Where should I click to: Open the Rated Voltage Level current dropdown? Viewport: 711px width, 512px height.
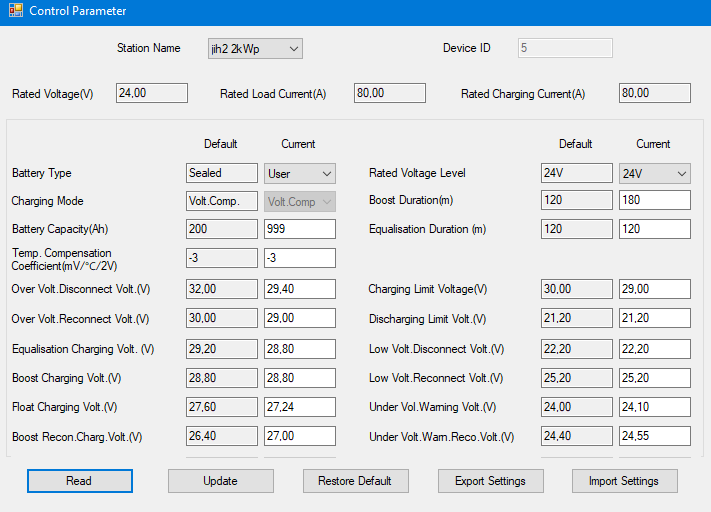click(x=654, y=174)
